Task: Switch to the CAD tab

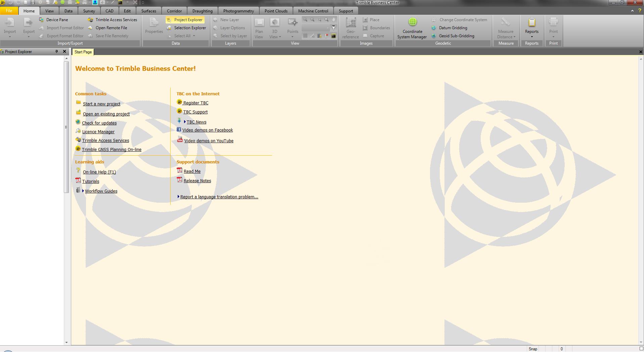Action: click(x=110, y=11)
